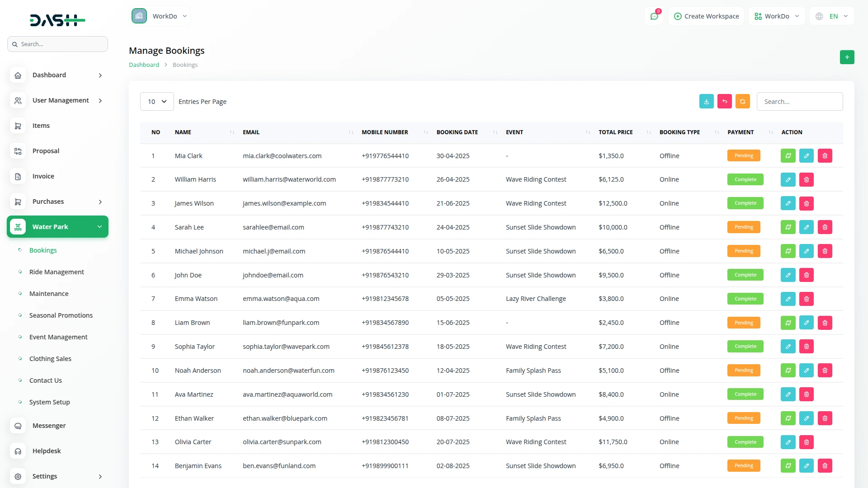Delete James Wilson booking with the trash icon
Image resolution: width=868 pixels, height=488 pixels.
coord(806,203)
